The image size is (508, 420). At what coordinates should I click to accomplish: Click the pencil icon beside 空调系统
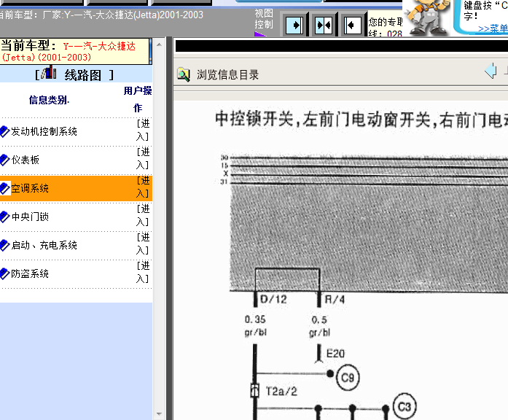coord(5,188)
